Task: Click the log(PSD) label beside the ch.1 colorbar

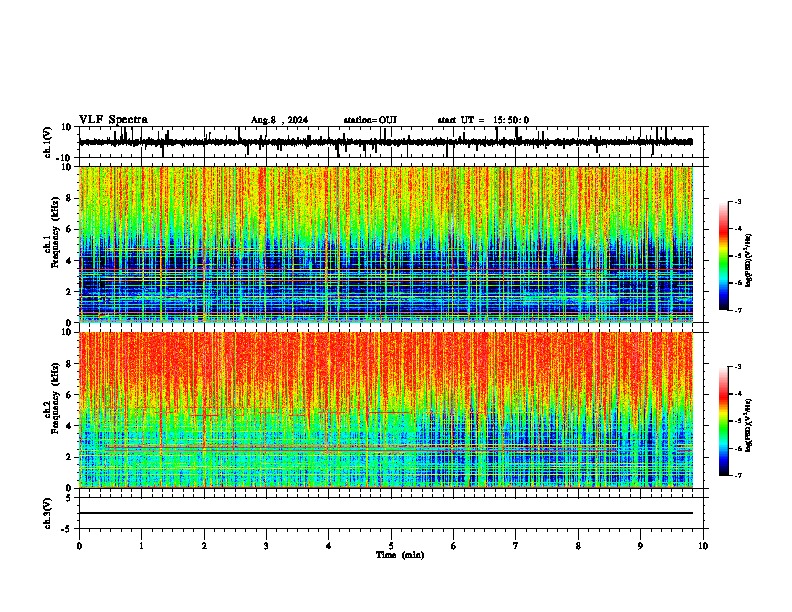Action: coord(748,260)
